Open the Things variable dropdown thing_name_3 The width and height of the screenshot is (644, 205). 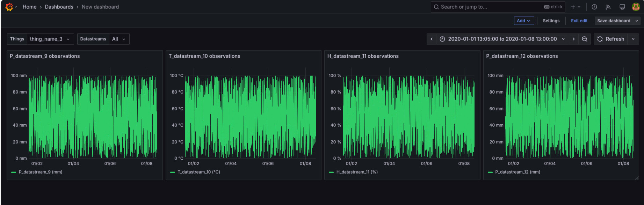50,39
